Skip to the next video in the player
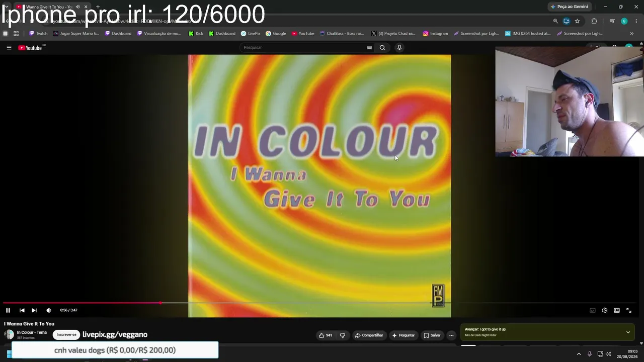The image size is (644, 362). pos(34,310)
